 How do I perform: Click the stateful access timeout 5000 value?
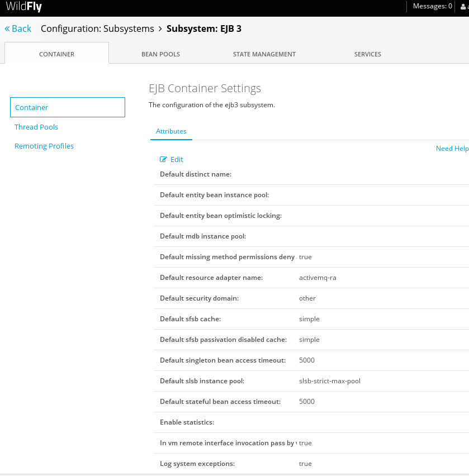(307, 401)
